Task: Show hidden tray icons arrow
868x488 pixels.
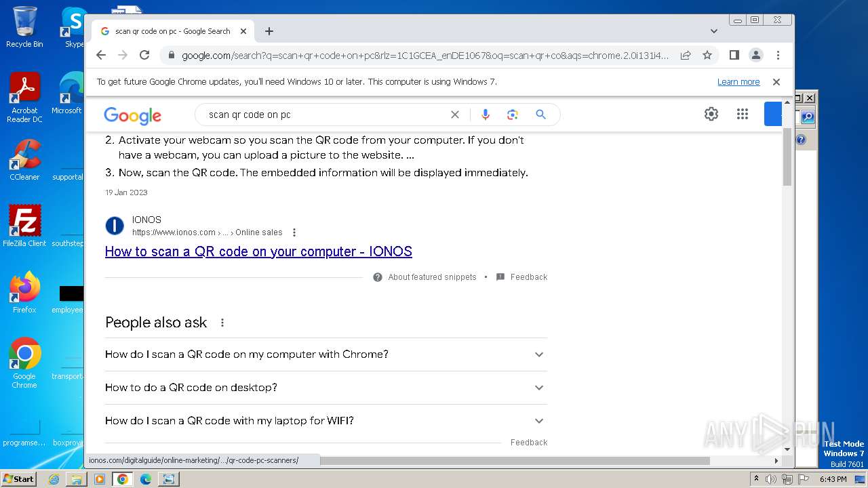Action: coord(756,479)
